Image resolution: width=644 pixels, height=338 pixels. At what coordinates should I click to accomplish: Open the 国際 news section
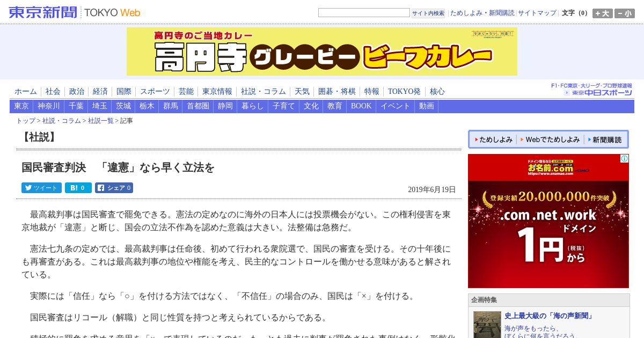tap(123, 91)
